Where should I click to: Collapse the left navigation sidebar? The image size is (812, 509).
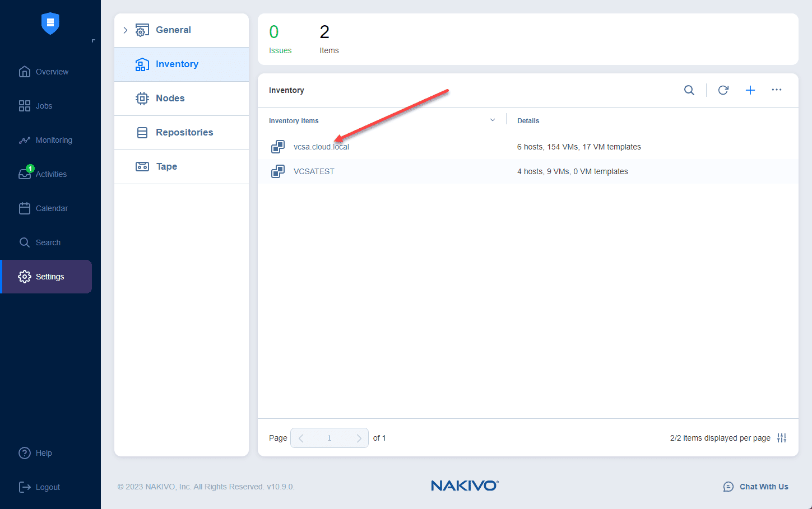93,41
